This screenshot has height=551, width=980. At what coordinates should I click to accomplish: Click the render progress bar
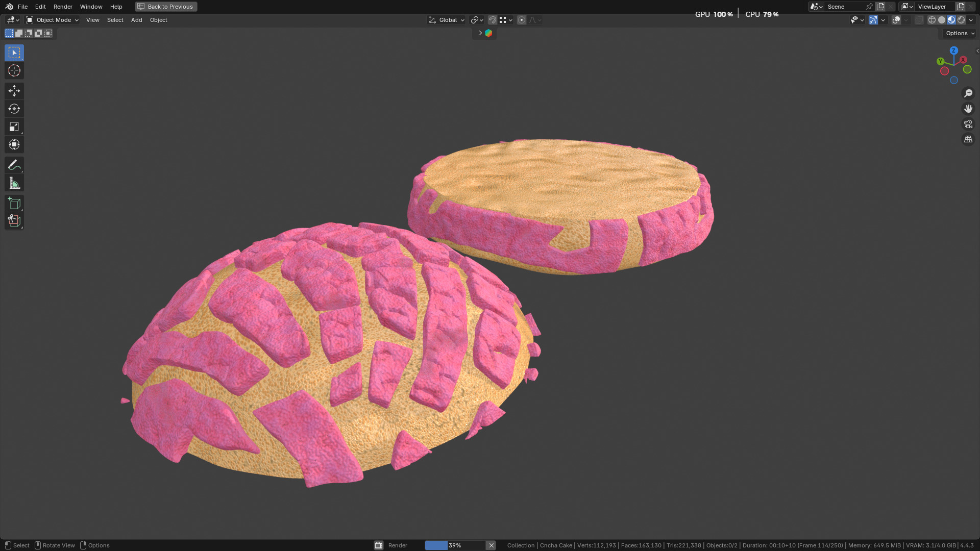click(x=455, y=545)
